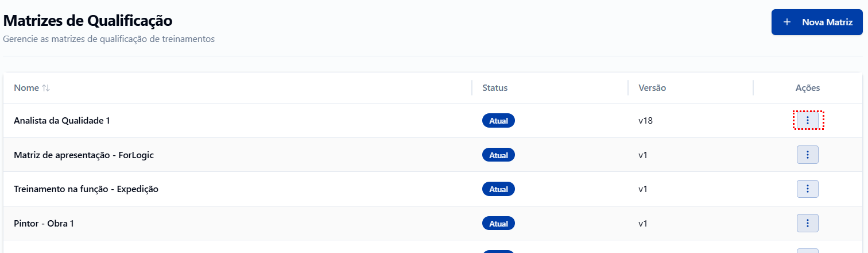Open actions menu for Analista da Qualidade 1
This screenshot has height=253, width=868.
[x=808, y=120]
